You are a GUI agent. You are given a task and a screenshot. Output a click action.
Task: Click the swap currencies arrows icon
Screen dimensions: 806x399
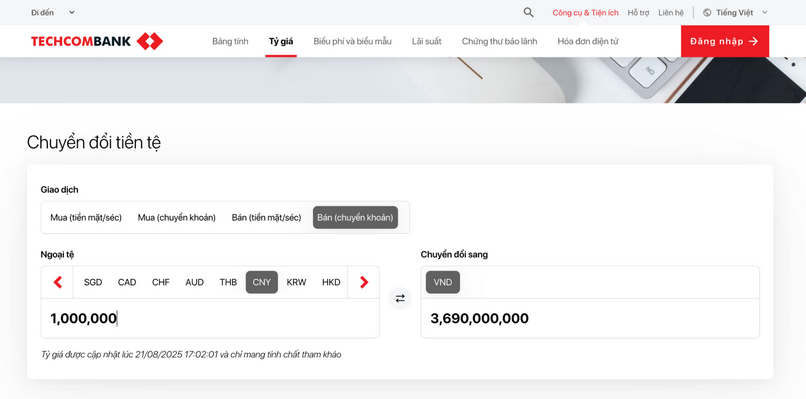(400, 298)
